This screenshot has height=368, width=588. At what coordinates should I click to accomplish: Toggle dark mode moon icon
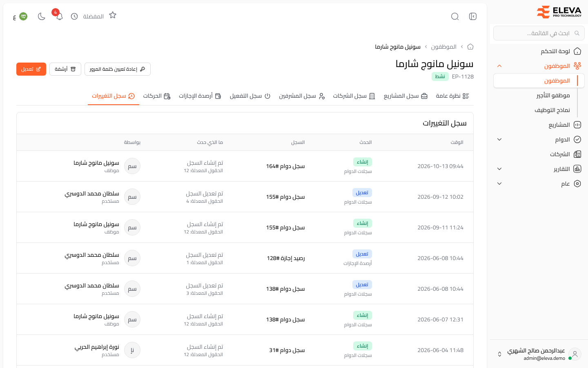[x=41, y=16]
